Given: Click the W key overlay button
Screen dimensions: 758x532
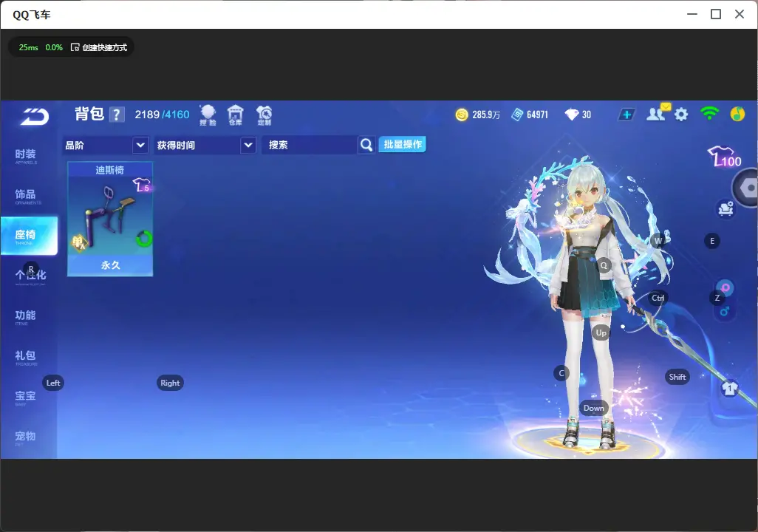Looking at the screenshot, I should 658,240.
